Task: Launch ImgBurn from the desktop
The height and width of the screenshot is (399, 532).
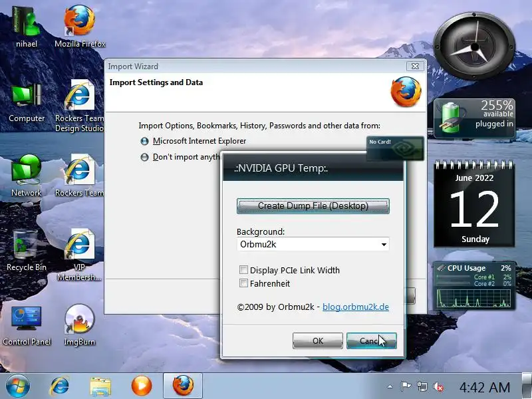Action: [80, 325]
